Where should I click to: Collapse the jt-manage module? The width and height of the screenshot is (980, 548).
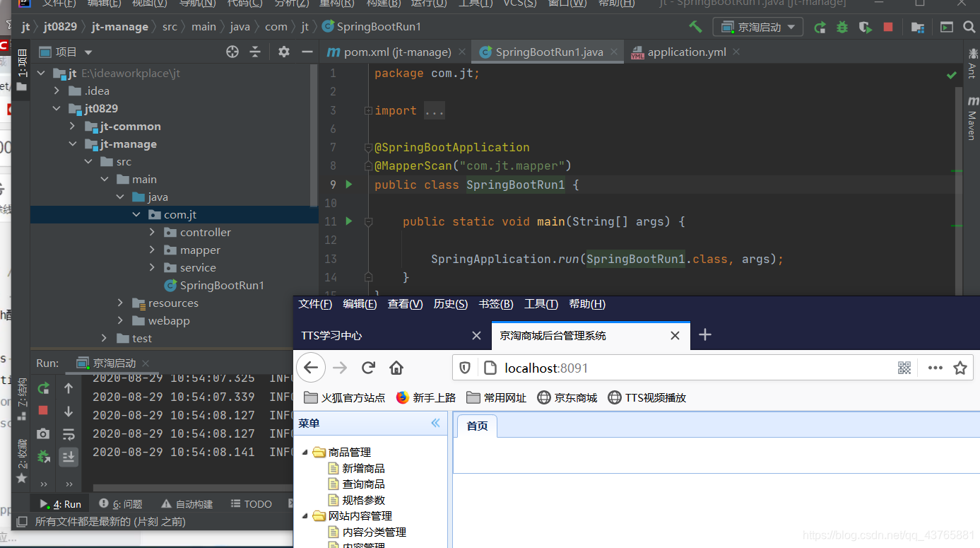[72, 144]
